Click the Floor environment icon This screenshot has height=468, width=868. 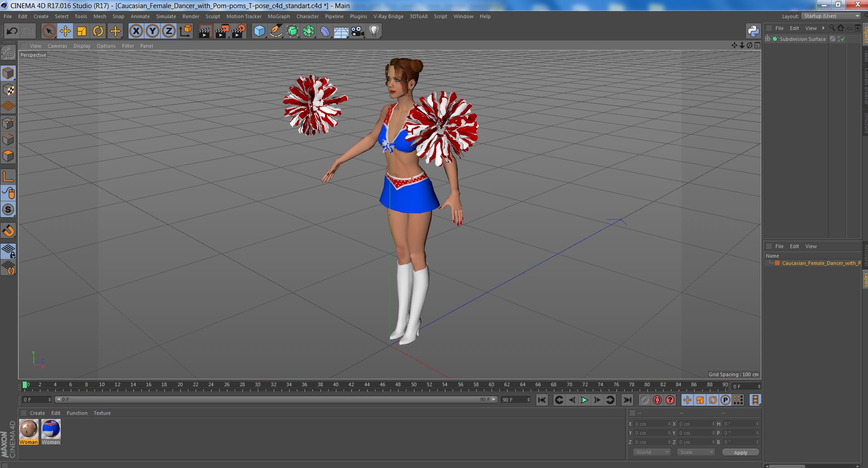341,31
